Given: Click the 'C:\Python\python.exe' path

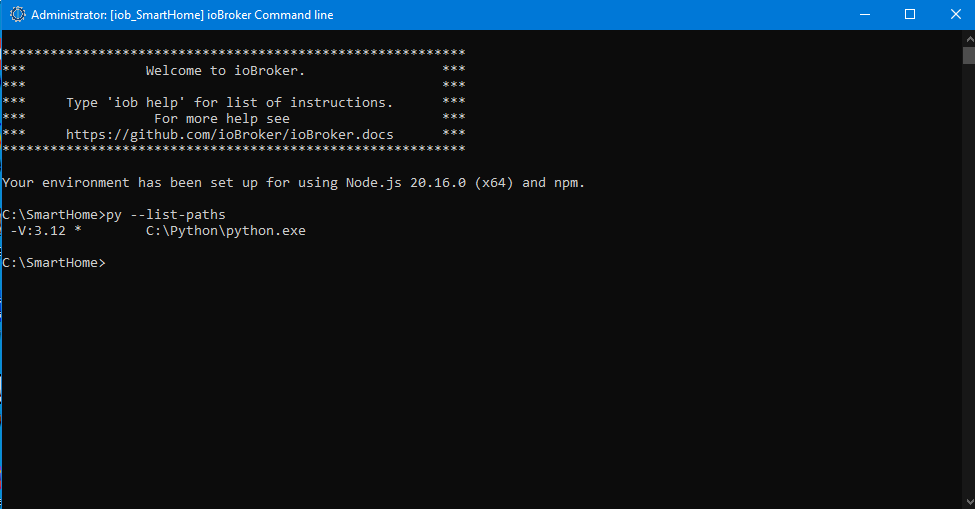Looking at the screenshot, I should pyautogui.click(x=226, y=231).
